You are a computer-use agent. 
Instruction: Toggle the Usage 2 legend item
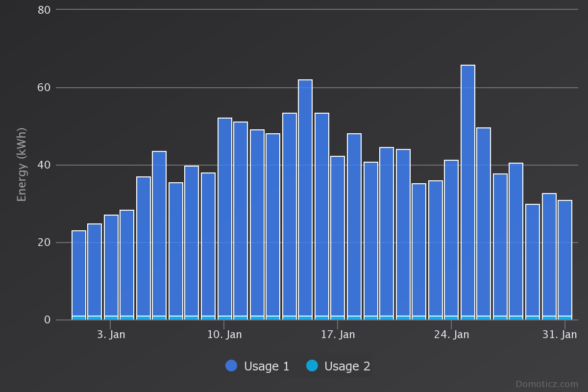click(x=338, y=366)
